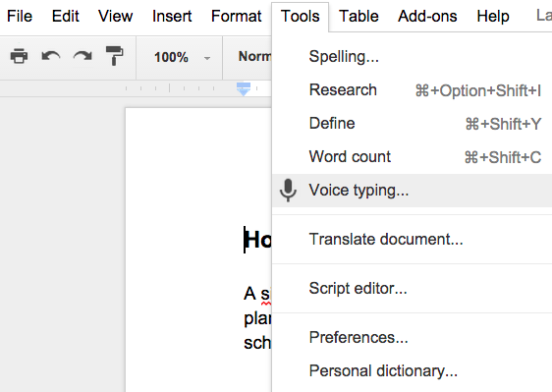Click the print icon in toolbar
The height and width of the screenshot is (392, 552).
(19, 56)
